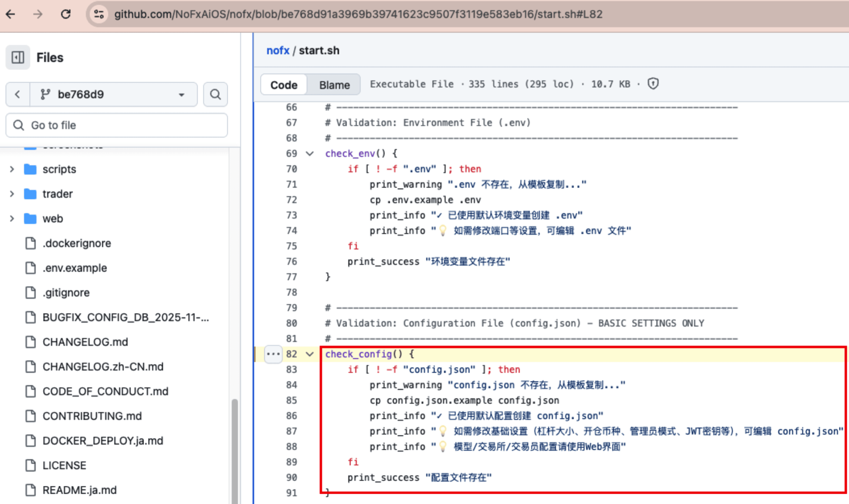Open the LICENSE file

[64, 465]
